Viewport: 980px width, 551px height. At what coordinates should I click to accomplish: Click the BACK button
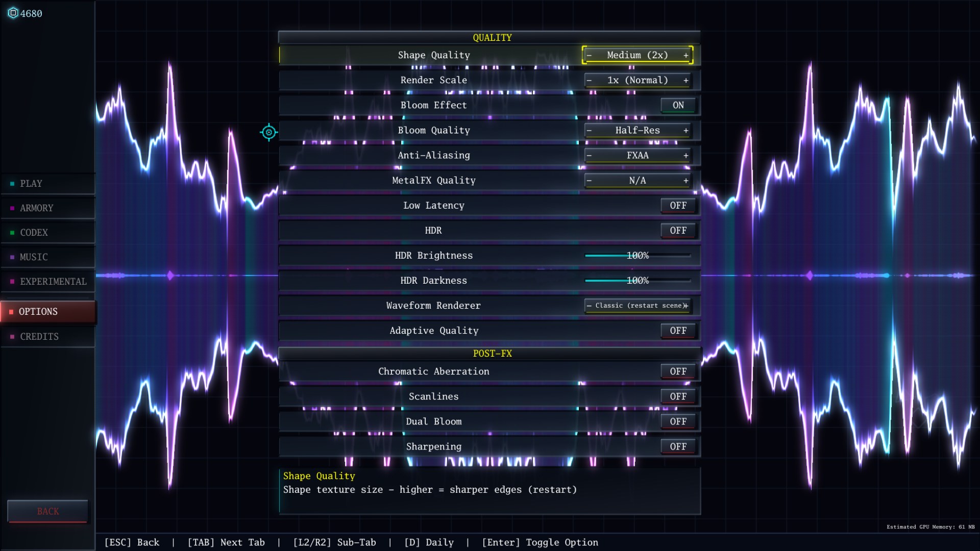48,511
